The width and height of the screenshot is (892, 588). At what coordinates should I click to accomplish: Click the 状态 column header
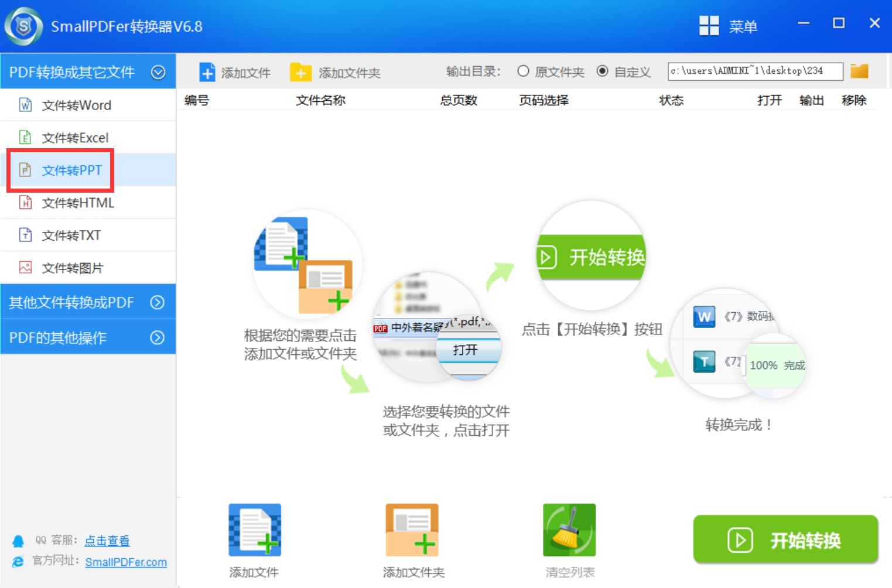coord(671,100)
